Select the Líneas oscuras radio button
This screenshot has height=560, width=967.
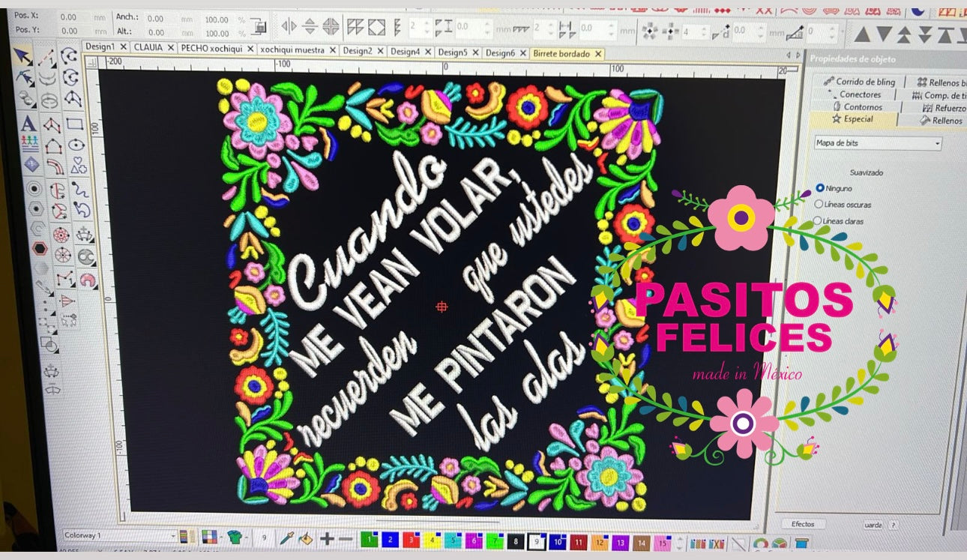[819, 204]
